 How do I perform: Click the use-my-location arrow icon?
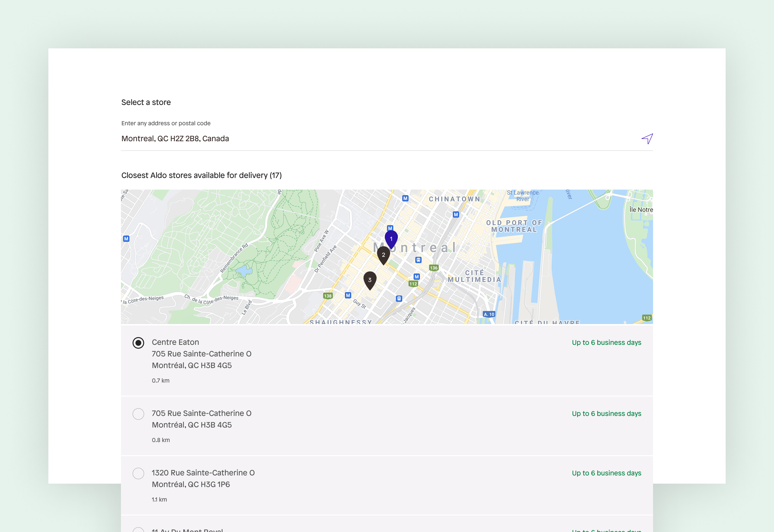point(647,139)
